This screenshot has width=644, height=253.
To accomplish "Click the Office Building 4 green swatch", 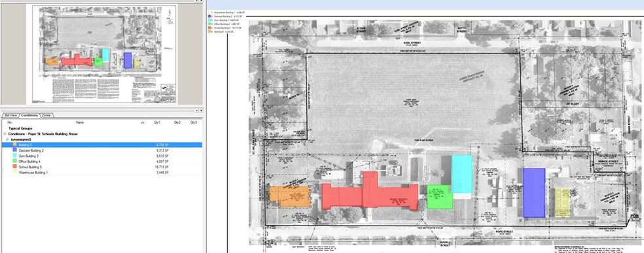I will click(x=15, y=161).
